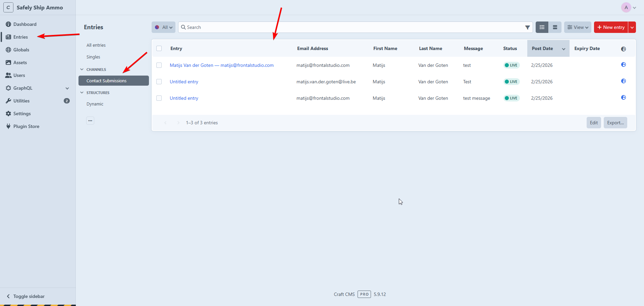Click the LIVE status of the first entry
This screenshot has height=306, width=644.
(x=512, y=65)
